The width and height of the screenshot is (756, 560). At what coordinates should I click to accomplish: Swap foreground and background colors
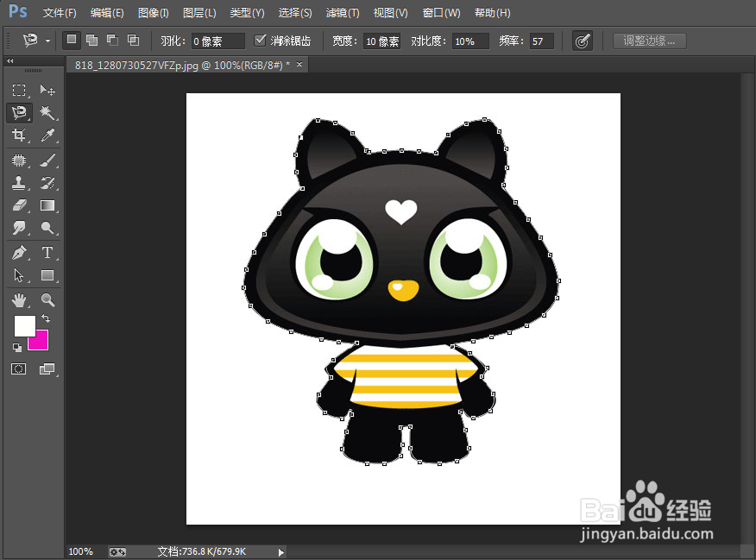click(46, 318)
